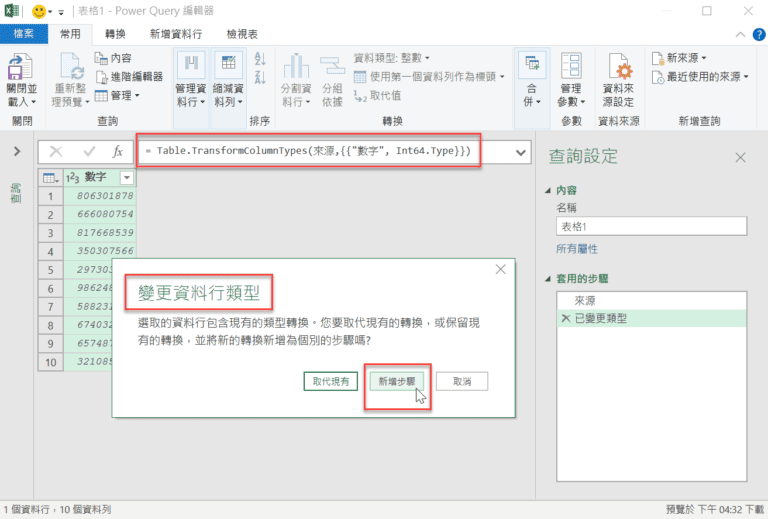Switch to the 轉換 ribbon tab
This screenshot has width=768, height=519.
115,34
